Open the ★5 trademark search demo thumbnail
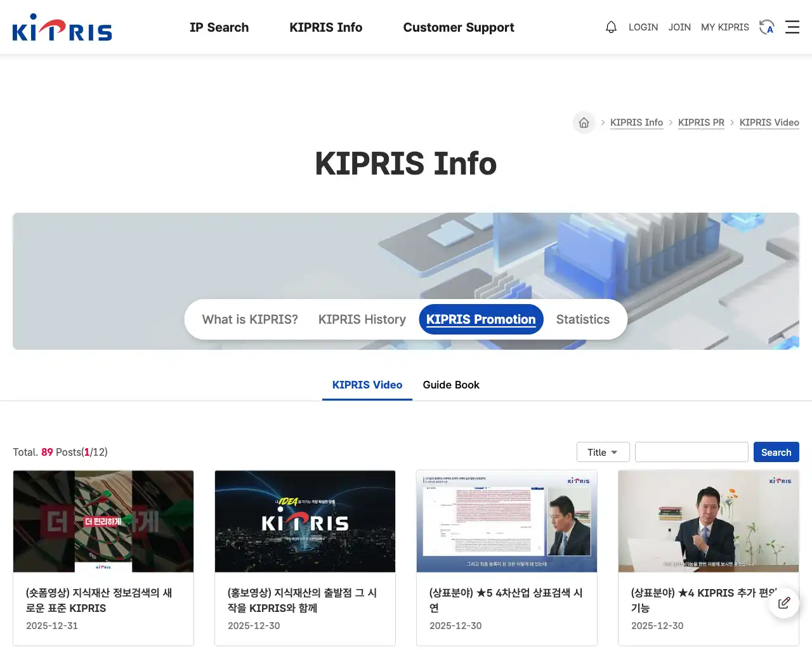This screenshot has width=812, height=650. (507, 521)
